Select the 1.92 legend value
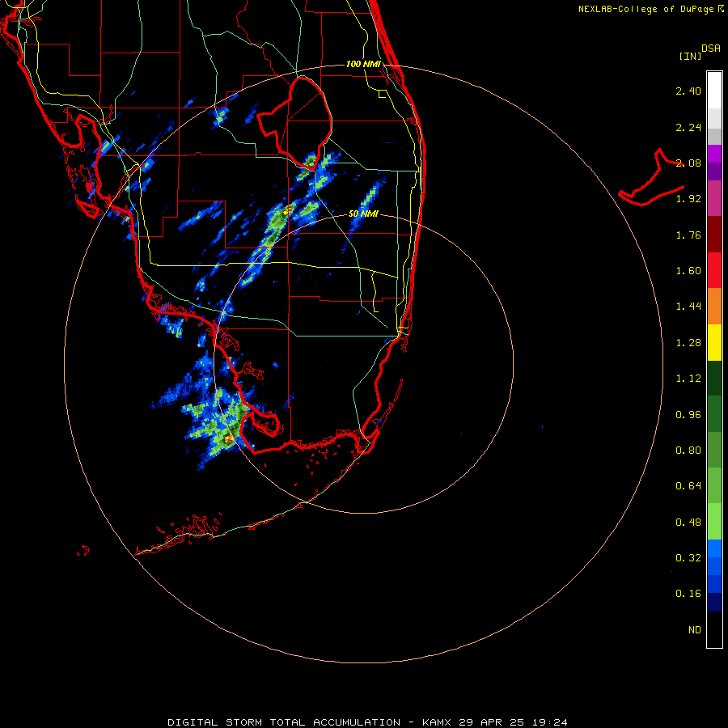Image resolution: width=728 pixels, height=728 pixels. pyautogui.click(x=688, y=199)
